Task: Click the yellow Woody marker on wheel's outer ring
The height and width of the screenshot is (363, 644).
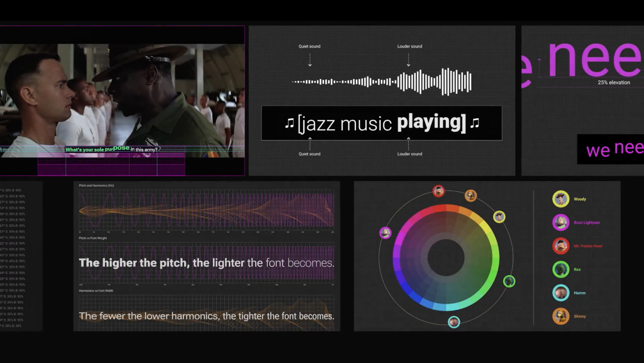Action: tap(499, 217)
